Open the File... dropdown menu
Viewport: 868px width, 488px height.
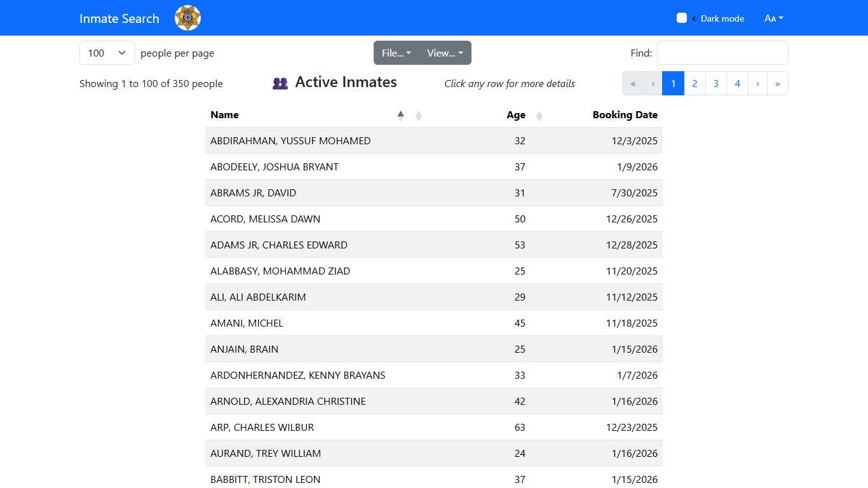pyautogui.click(x=395, y=53)
